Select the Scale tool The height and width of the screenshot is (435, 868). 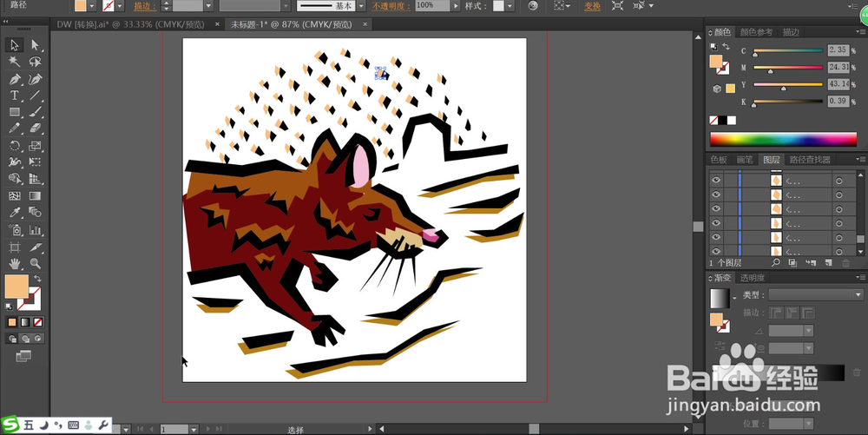click(x=36, y=146)
